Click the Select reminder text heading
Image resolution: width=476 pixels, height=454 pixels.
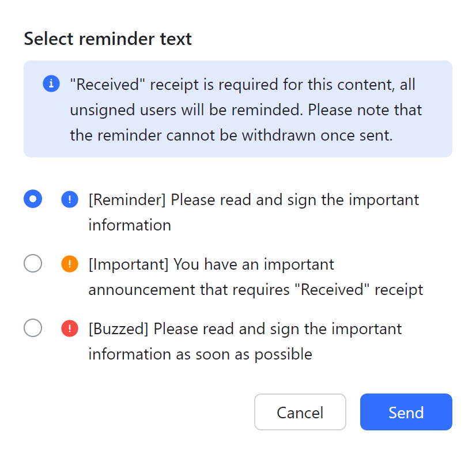107,39
